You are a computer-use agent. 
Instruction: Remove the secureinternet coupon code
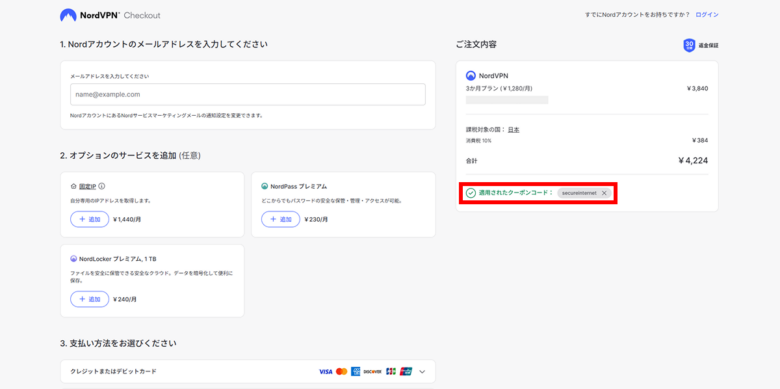[x=604, y=193]
